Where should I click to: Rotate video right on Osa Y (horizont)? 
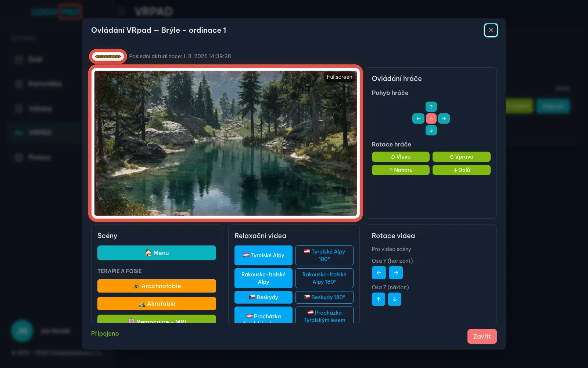pos(396,273)
